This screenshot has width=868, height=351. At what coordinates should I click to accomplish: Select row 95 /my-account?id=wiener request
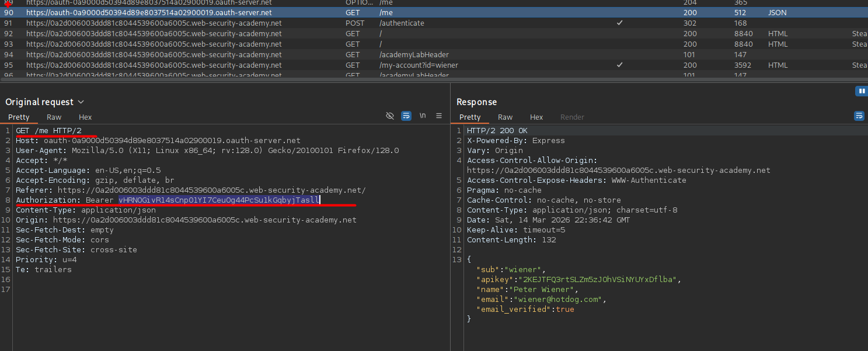(419, 65)
